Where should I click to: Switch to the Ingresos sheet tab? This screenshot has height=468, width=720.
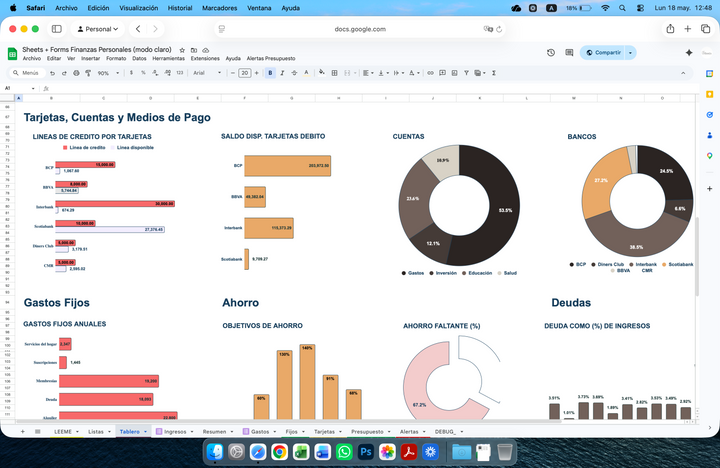tap(175, 432)
